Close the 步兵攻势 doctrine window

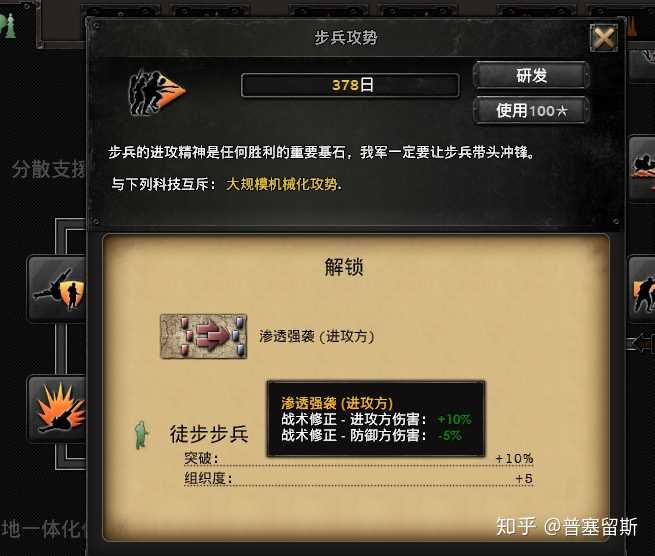(604, 38)
